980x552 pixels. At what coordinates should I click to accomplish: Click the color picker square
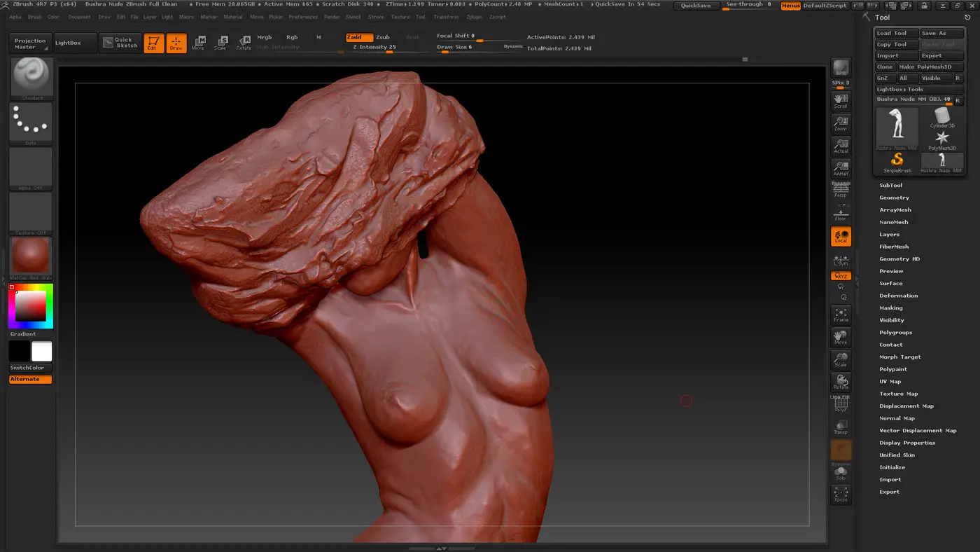point(31,306)
